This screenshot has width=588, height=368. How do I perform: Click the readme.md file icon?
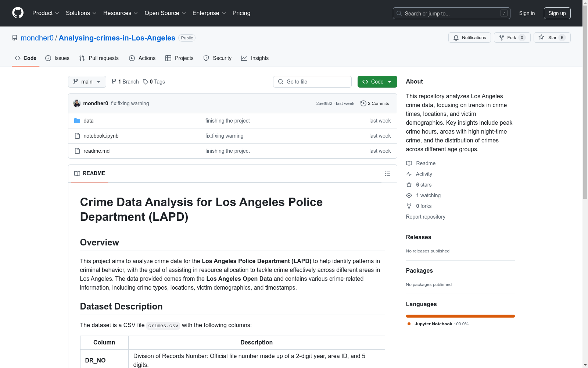click(x=77, y=151)
